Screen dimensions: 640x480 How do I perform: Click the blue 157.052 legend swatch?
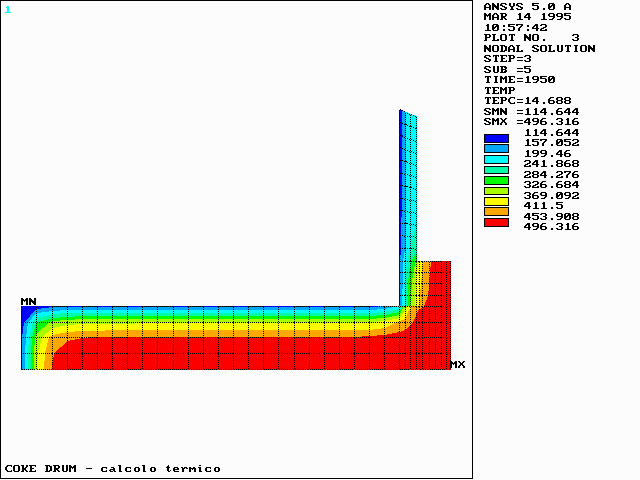coord(496,149)
